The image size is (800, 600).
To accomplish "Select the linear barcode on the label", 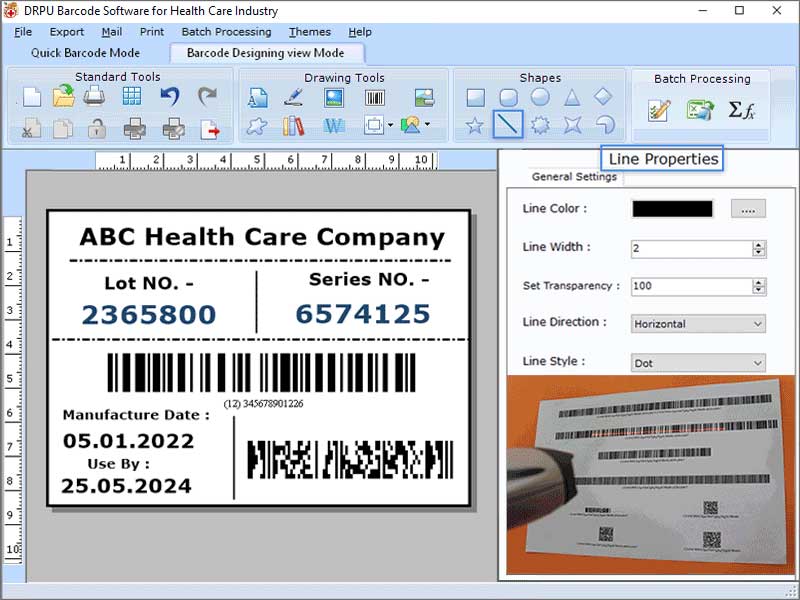I will 261,373.
